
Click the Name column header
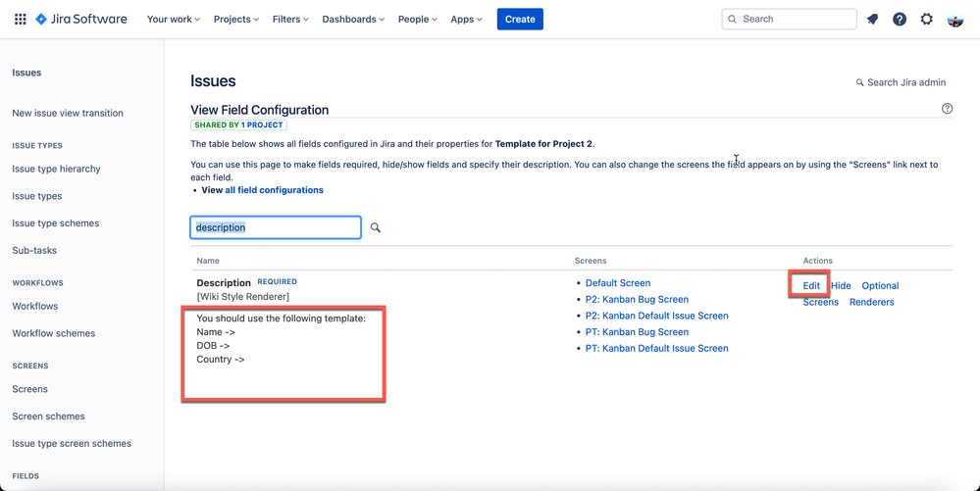[208, 261]
